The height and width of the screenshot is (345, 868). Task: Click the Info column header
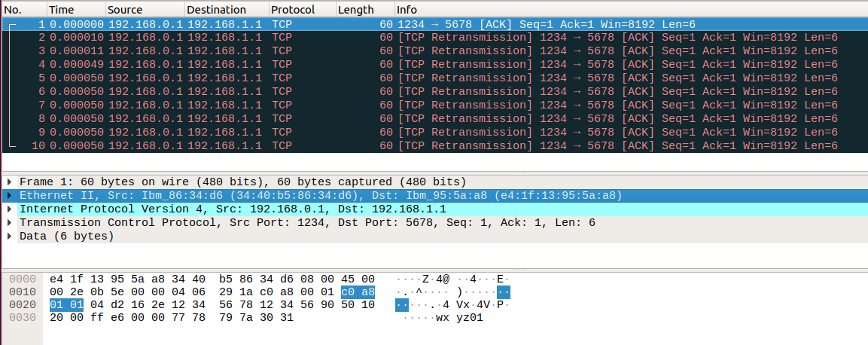click(x=631, y=9)
